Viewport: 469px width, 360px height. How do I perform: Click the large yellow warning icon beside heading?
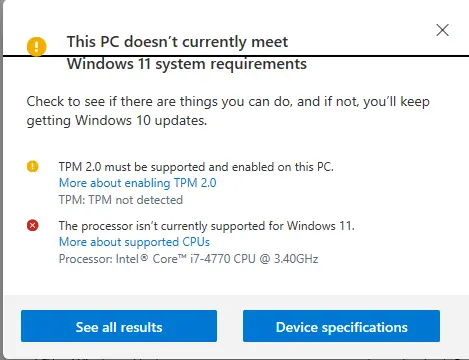(x=36, y=46)
